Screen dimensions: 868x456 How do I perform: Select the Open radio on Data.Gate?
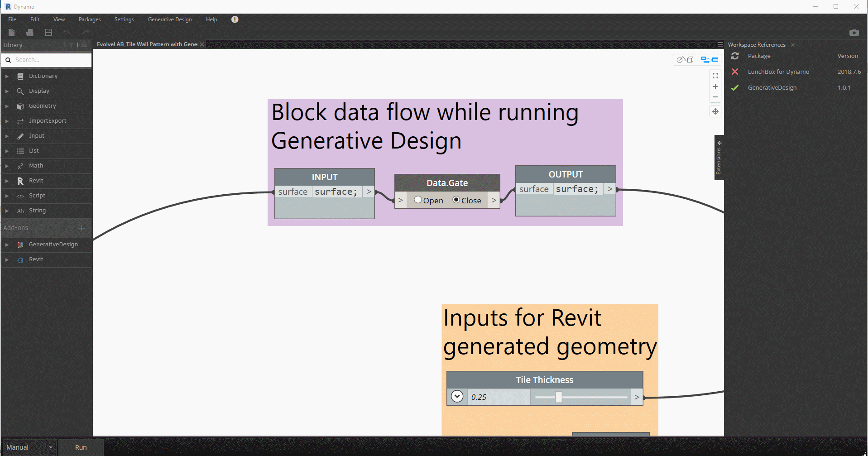[418, 200]
